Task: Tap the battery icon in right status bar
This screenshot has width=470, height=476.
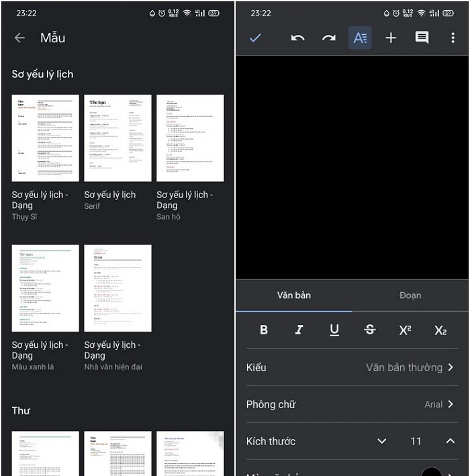Action: coord(448,13)
